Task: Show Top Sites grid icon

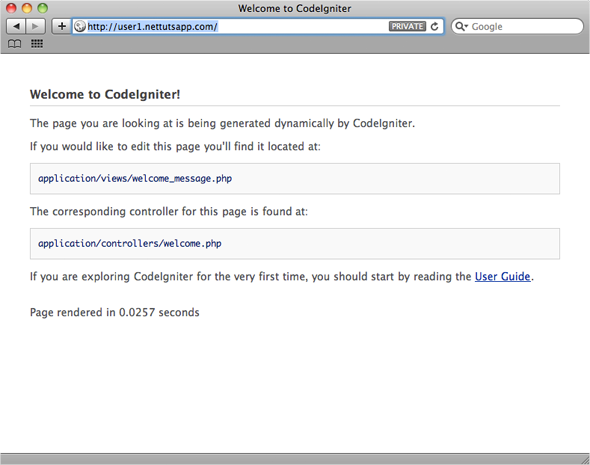Action: (36, 44)
